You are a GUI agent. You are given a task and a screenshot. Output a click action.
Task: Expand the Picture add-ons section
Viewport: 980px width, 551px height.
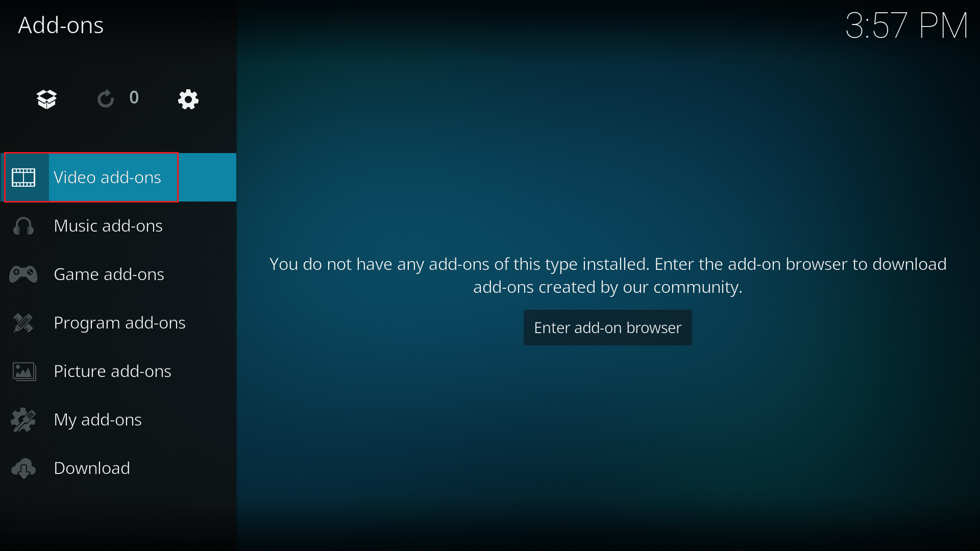click(x=112, y=370)
